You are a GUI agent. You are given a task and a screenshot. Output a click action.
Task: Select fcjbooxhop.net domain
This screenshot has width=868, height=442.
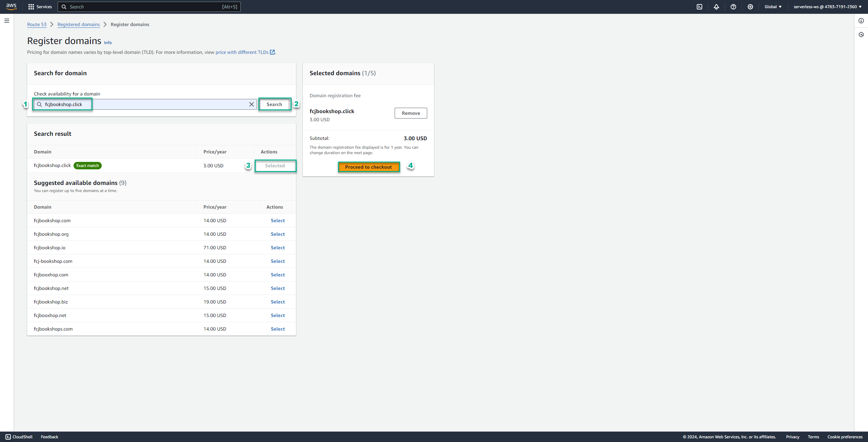[278, 315]
